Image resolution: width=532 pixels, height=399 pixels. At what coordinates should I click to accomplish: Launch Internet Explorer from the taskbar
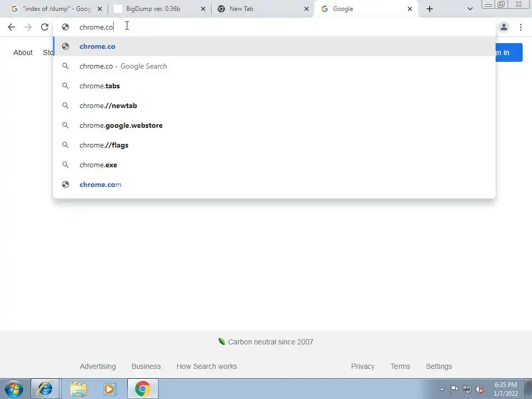click(x=45, y=389)
